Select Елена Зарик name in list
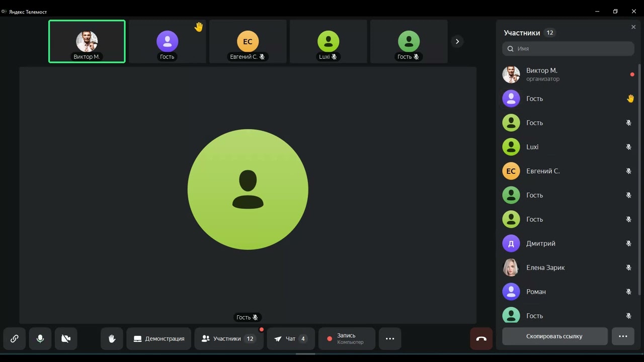The image size is (644, 362). coord(545,267)
